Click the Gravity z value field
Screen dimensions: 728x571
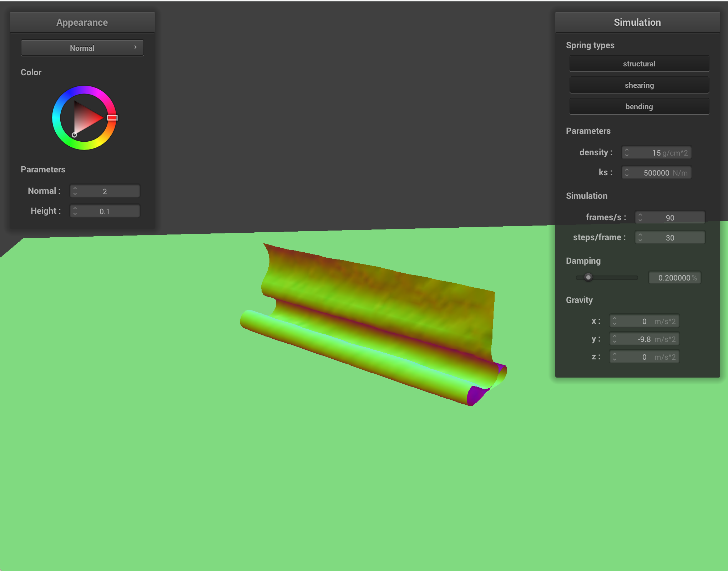644,357
